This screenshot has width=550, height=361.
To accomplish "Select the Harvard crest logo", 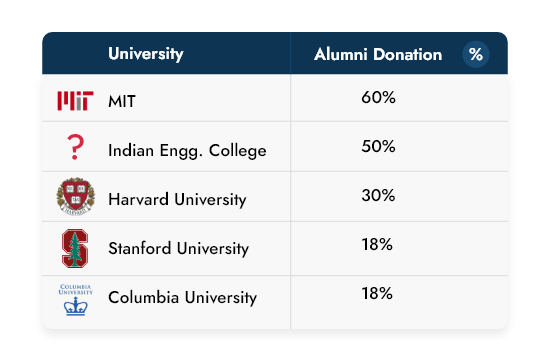I will (x=75, y=196).
